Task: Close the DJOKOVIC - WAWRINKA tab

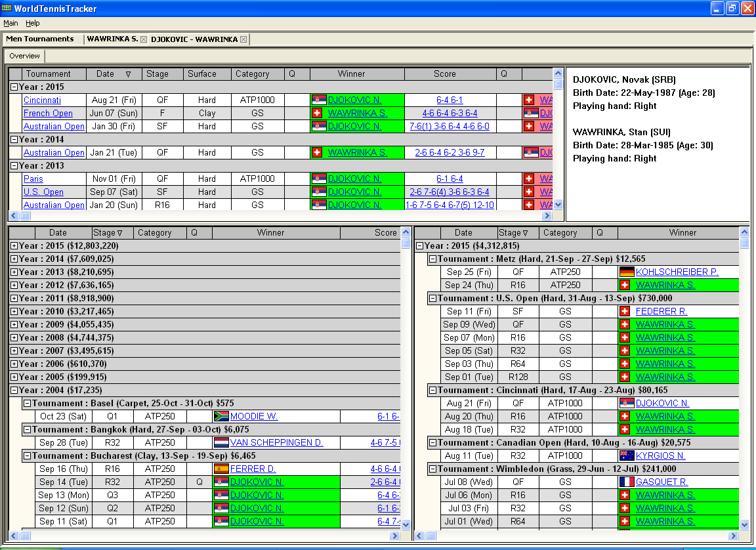Action: (243, 39)
